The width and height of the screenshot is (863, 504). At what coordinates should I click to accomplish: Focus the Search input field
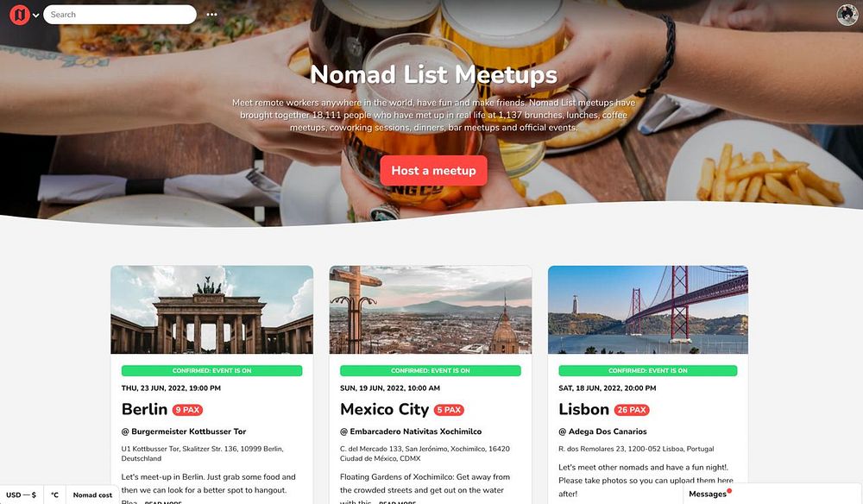[x=119, y=15]
